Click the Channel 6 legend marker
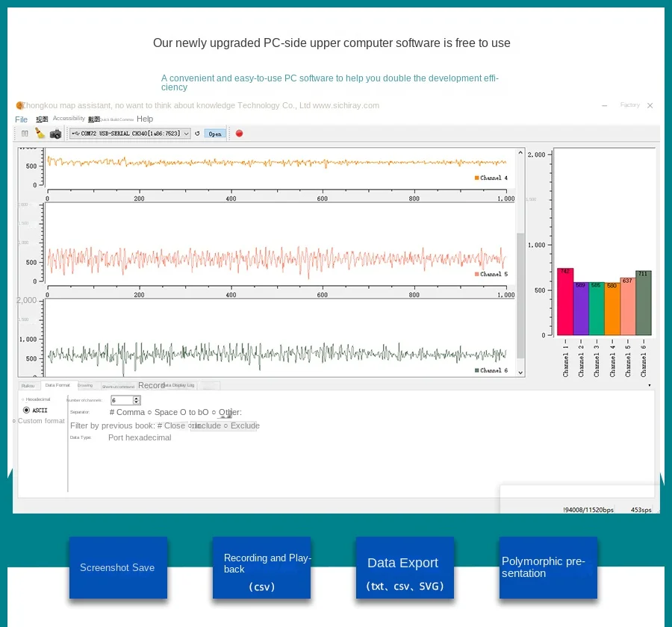Viewport: 672px width, 627px height. (477, 370)
